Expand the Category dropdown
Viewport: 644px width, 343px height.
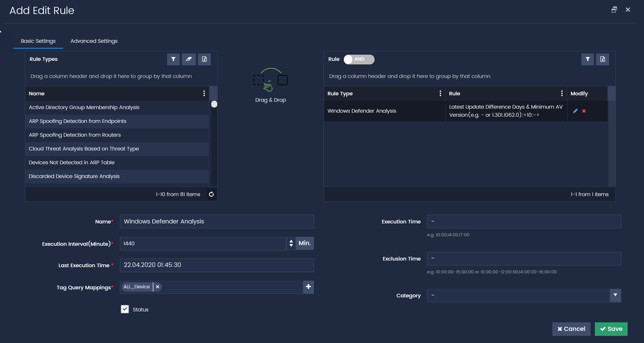point(615,295)
